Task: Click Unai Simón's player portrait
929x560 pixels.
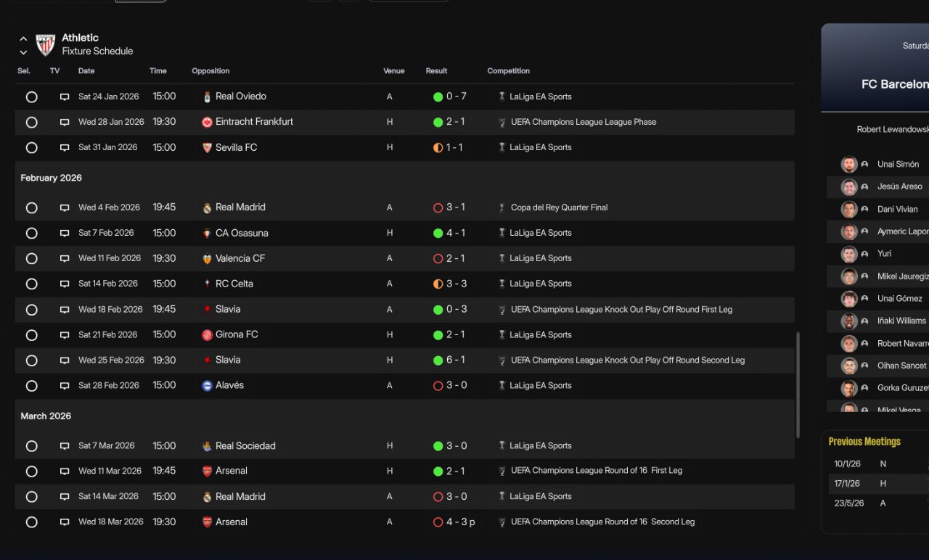Action: [x=848, y=164]
